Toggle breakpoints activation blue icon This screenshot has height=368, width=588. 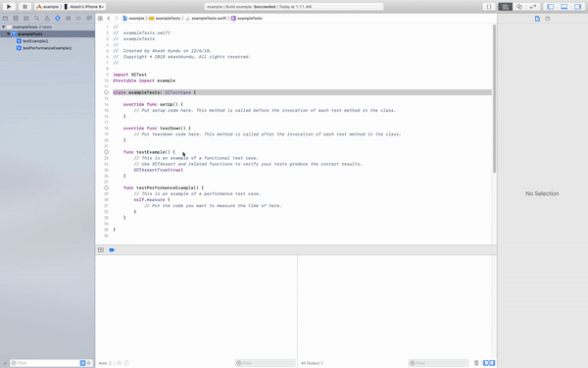pyautogui.click(x=112, y=250)
